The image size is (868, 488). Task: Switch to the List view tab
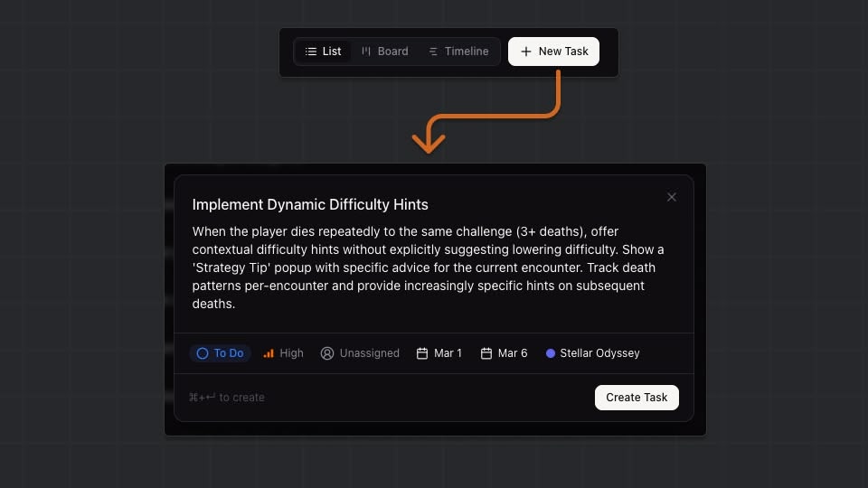pos(323,52)
